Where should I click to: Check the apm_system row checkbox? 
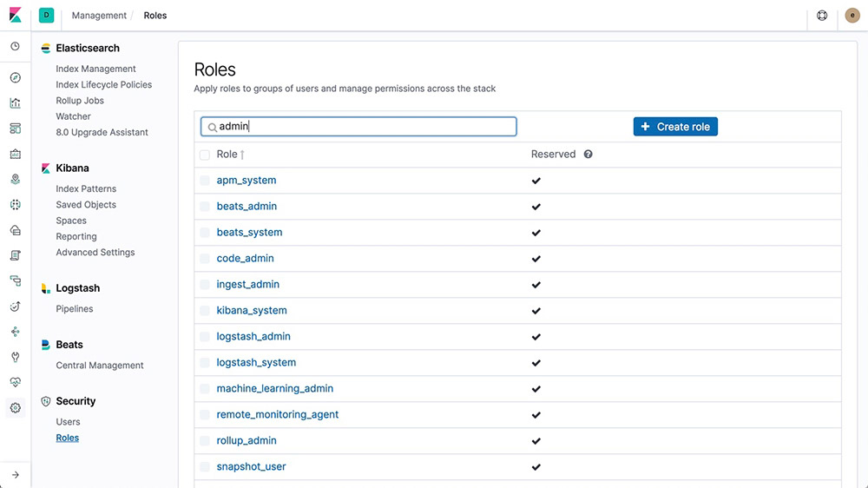[205, 181]
